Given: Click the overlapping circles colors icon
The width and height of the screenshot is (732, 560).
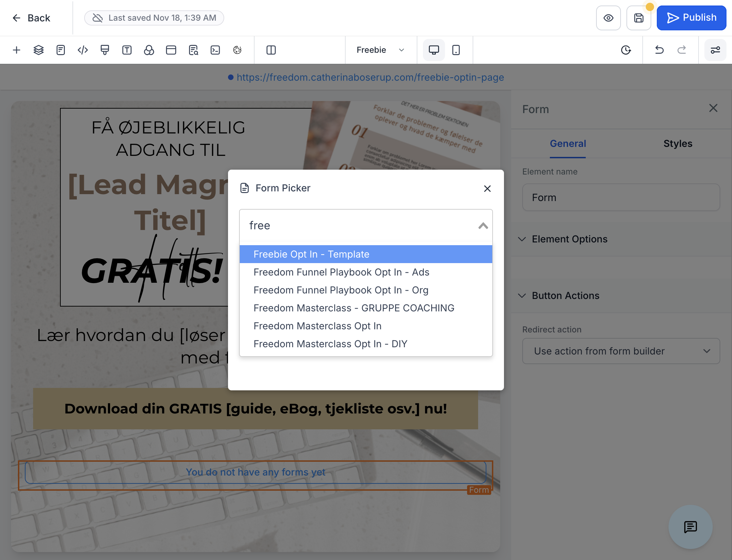Looking at the screenshot, I should point(149,50).
